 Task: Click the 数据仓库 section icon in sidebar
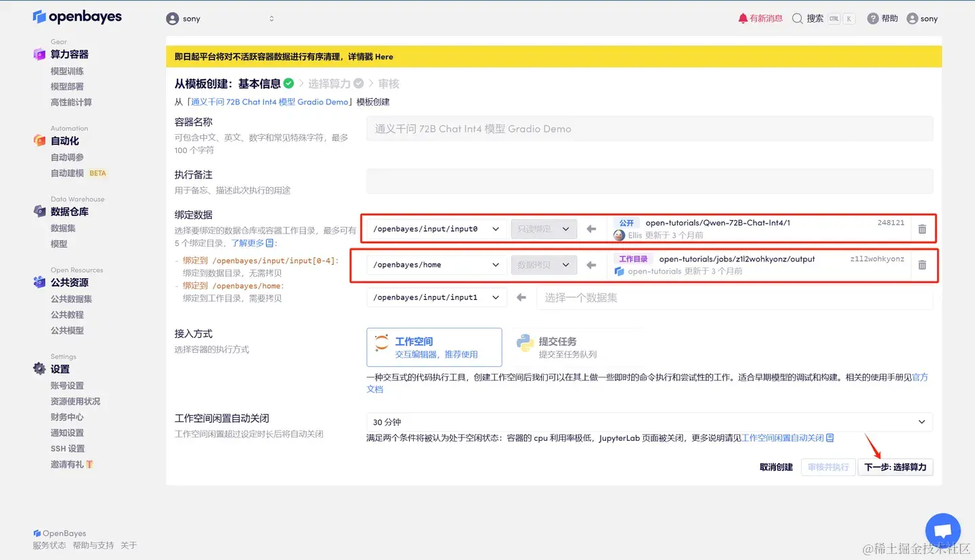(39, 211)
